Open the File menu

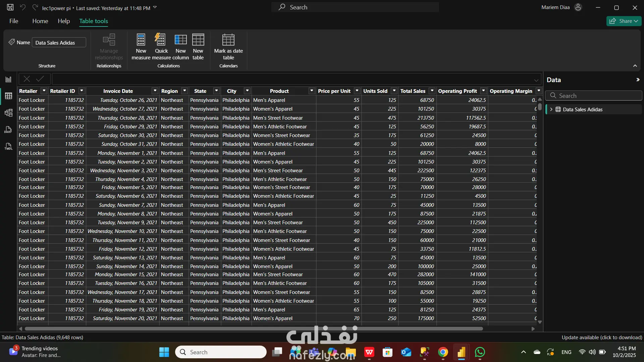click(x=14, y=21)
